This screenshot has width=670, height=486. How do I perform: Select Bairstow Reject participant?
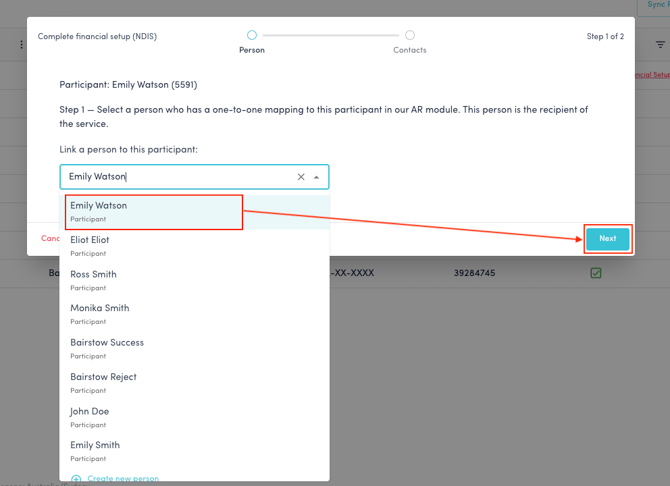click(x=194, y=383)
